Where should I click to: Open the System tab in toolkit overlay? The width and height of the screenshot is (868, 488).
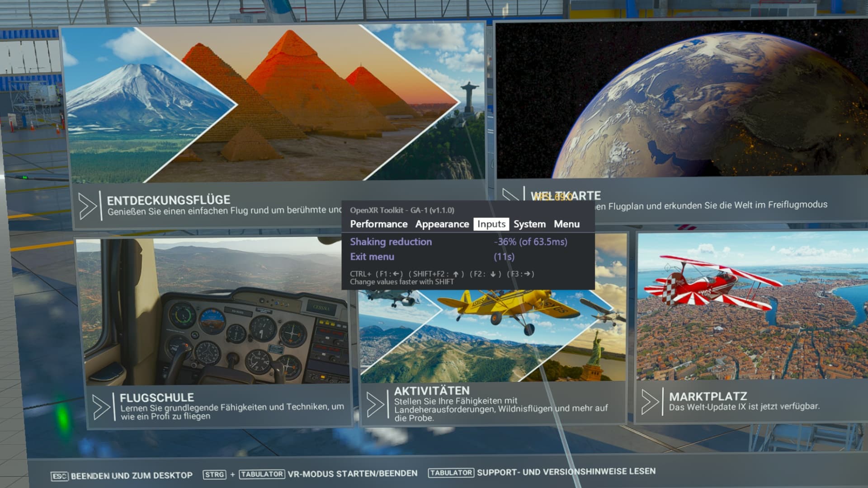click(529, 224)
